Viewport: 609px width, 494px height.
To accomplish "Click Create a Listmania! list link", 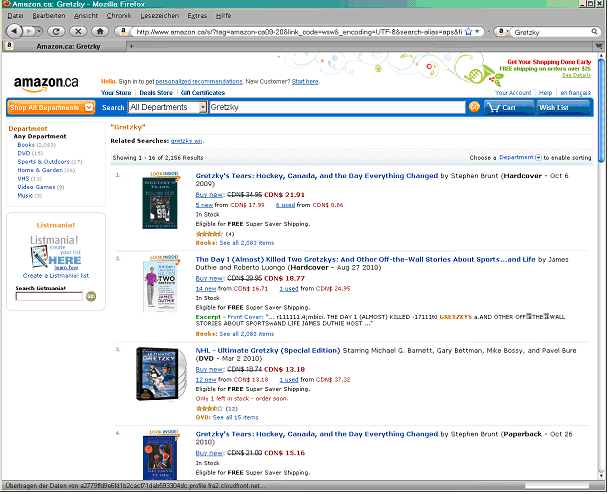I will point(56,276).
